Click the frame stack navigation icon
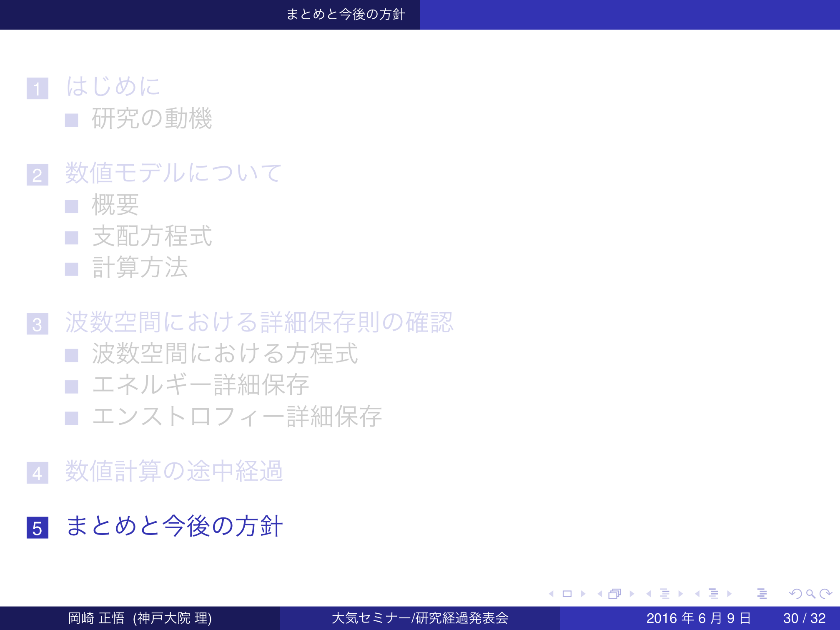Screen dimensions: 840x630 (x=615, y=594)
